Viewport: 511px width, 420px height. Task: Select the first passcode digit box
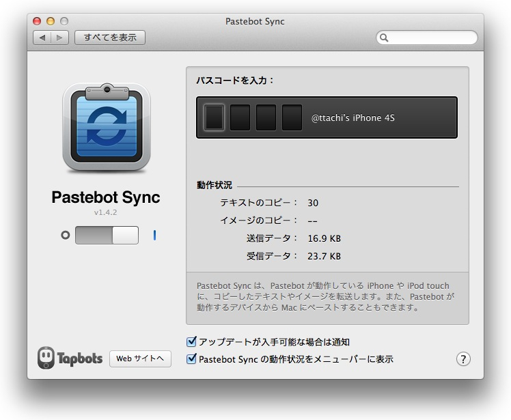point(214,117)
